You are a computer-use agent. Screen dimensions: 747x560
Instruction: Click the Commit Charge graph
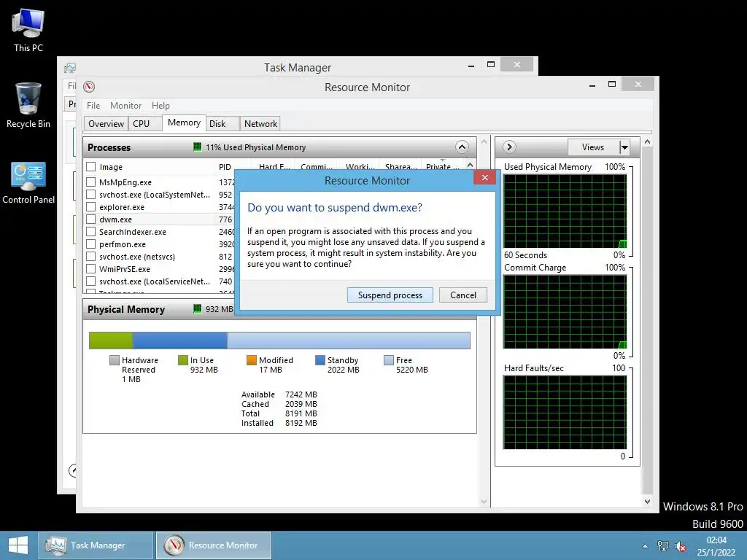(x=565, y=312)
